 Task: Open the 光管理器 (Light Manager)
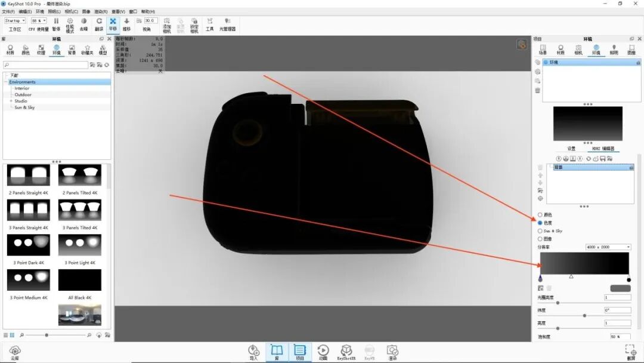click(x=227, y=23)
